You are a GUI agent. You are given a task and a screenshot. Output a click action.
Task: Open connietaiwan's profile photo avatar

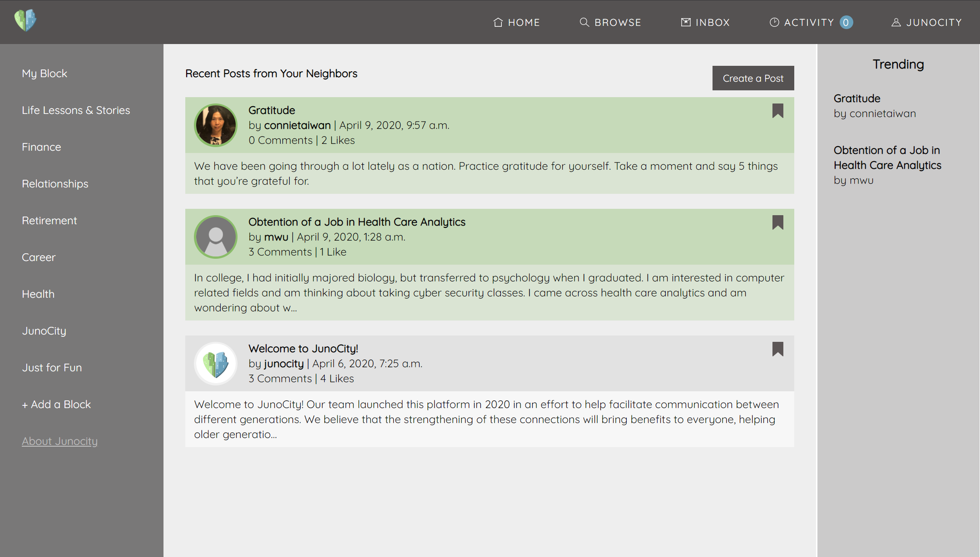coord(216,125)
